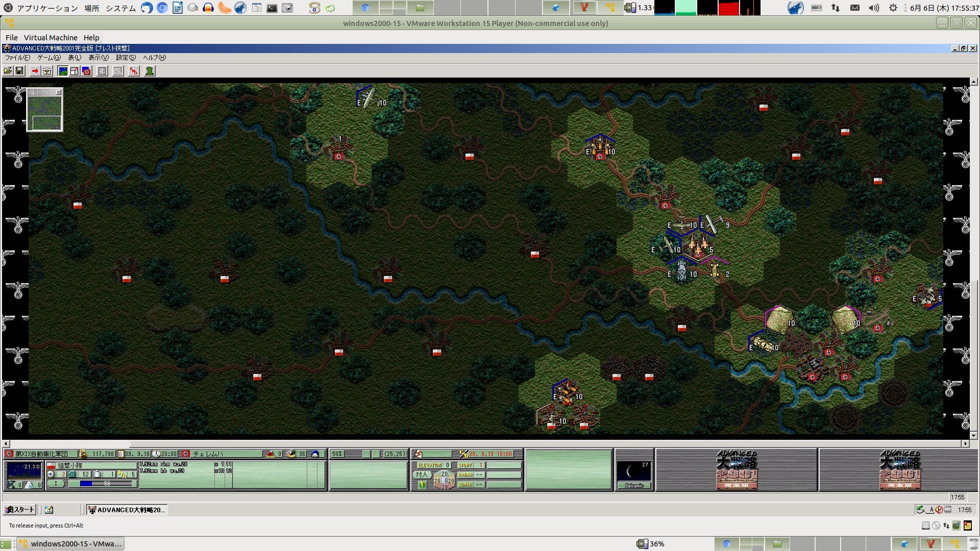Image resolution: width=980 pixels, height=551 pixels.
Task: Click the 第XIX自動車化軍団 corps name field
Action: [x=45, y=454]
